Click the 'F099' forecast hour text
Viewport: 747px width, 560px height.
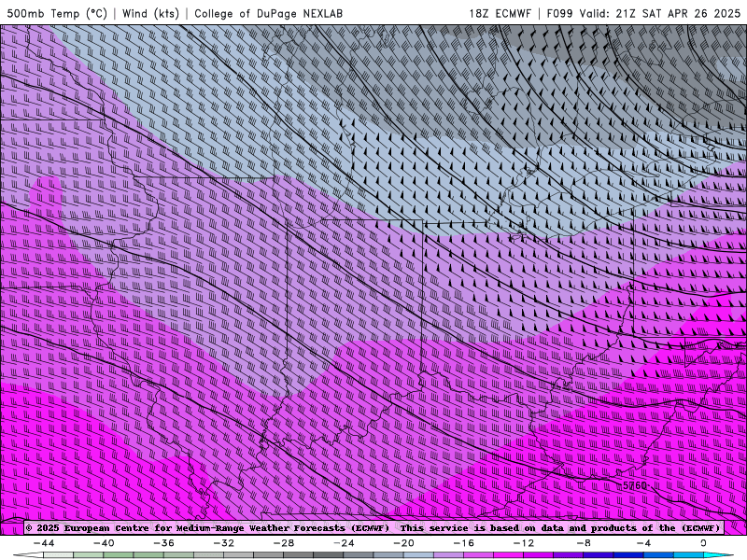(x=561, y=13)
